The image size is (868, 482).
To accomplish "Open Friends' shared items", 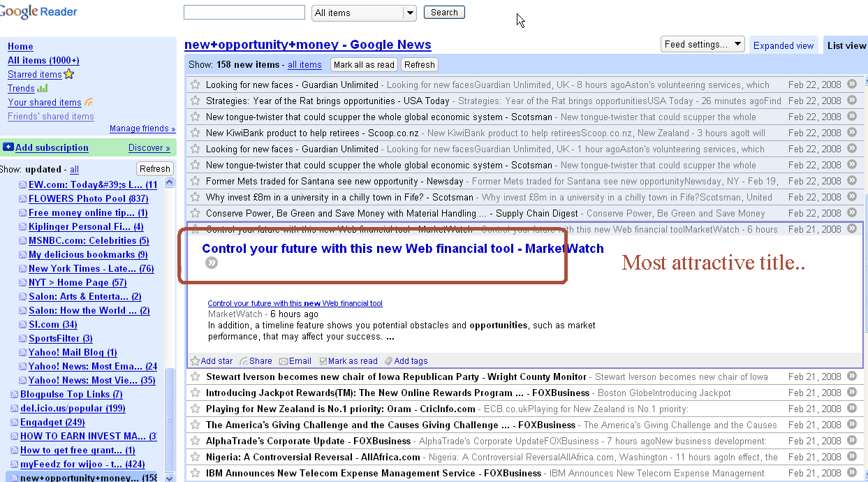I will (50, 116).
